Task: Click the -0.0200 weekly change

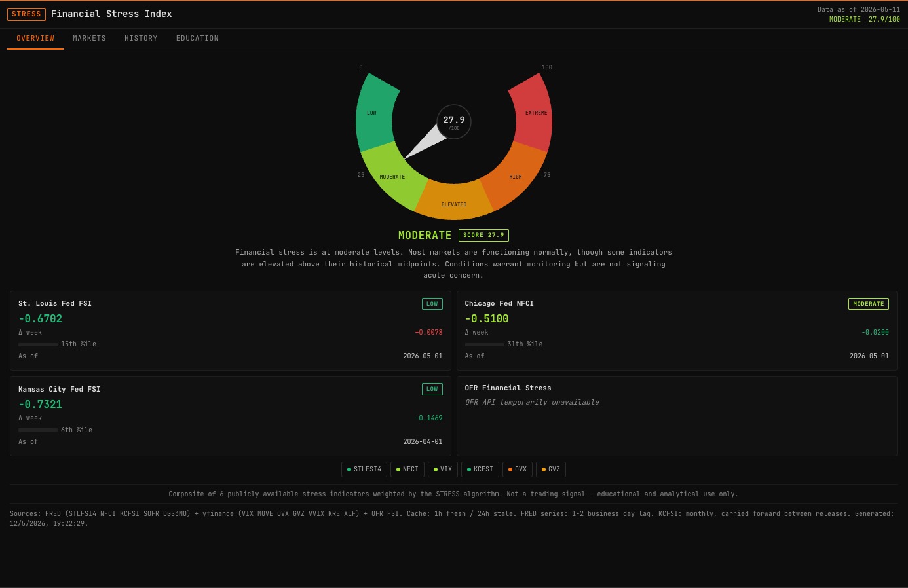Action: [875, 333]
